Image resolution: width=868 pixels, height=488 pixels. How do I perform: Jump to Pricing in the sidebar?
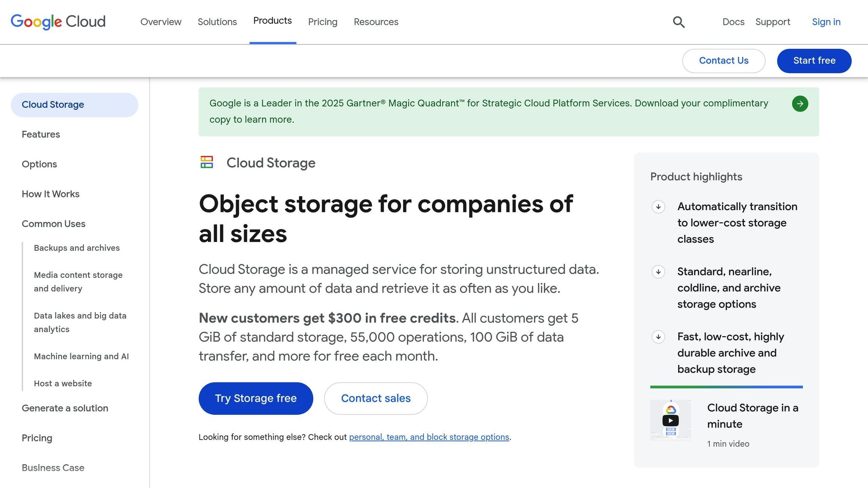pyautogui.click(x=37, y=438)
